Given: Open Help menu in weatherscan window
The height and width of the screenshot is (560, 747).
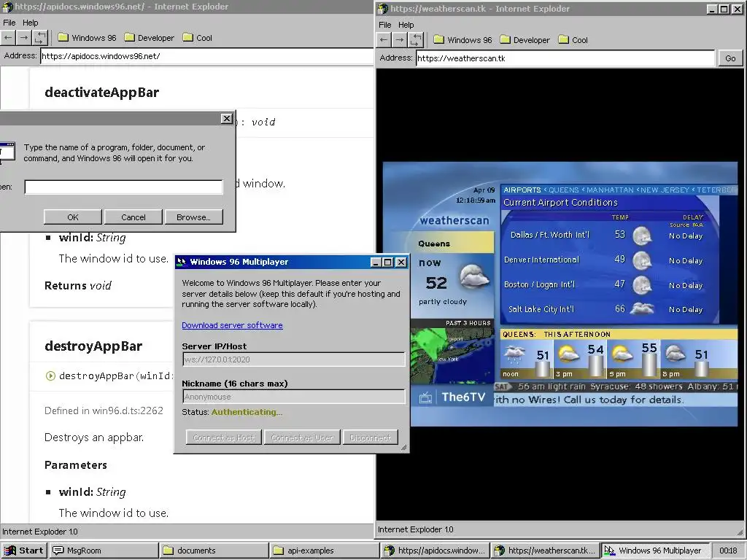Looking at the screenshot, I should tap(406, 25).
